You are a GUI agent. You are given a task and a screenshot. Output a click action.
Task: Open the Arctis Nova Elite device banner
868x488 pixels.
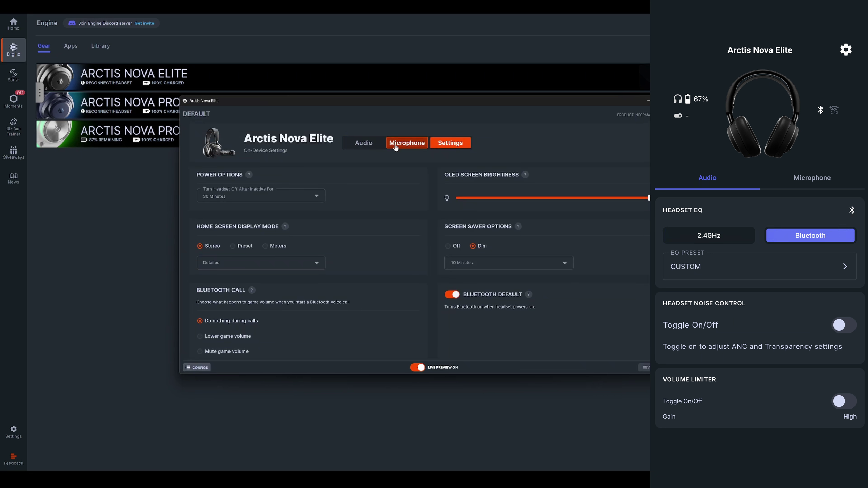pyautogui.click(x=343, y=77)
